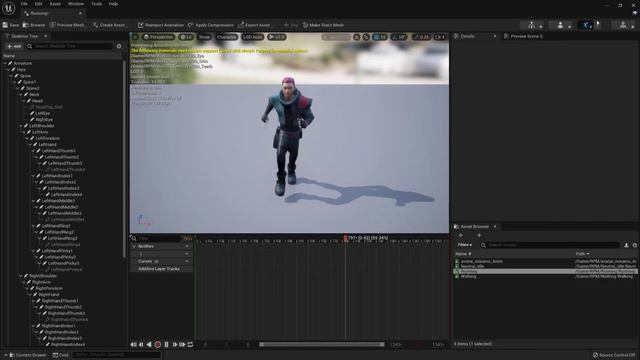The width and height of the screenshot is (640, 360).
Task: Pause the animation playback
Action: (166, 344)
